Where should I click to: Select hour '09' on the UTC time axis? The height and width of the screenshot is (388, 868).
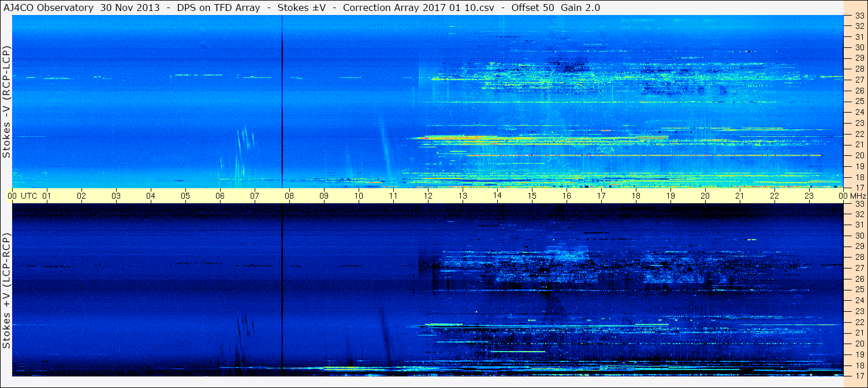coord(324,196)
